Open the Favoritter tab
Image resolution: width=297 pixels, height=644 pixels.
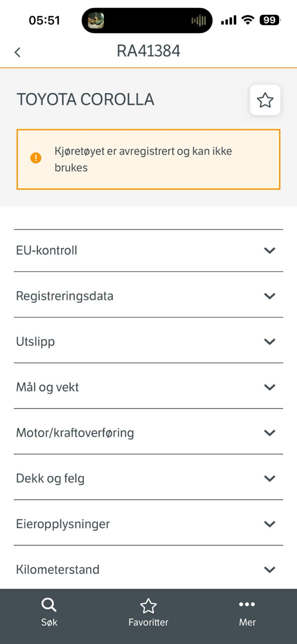pyautogui.click(x=148, y=612)
